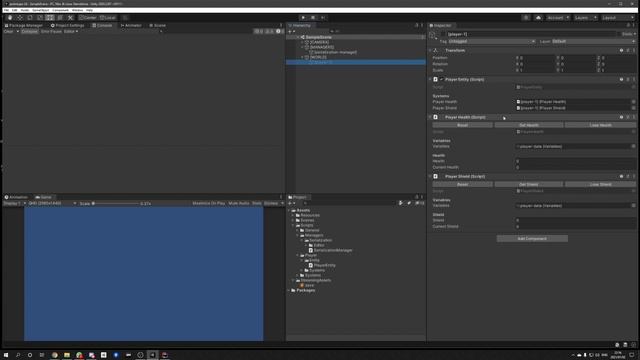Click the object picker for Player Shield field
Screen dimensions: 640x360
(x=633, y=108)
